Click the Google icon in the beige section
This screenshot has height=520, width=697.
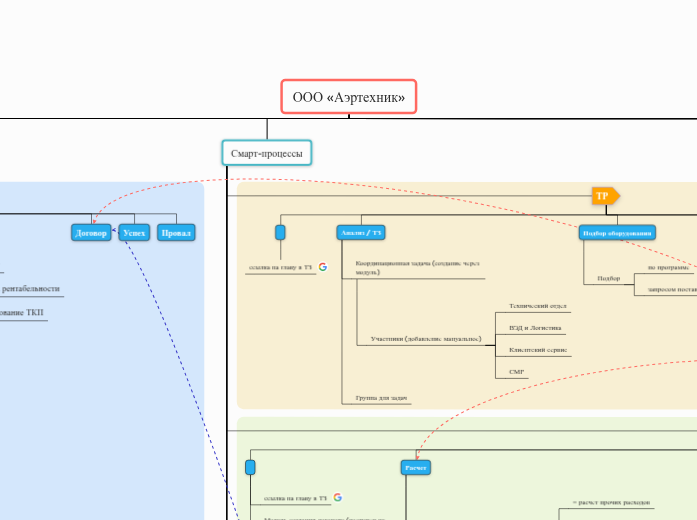tap(323, 267)
